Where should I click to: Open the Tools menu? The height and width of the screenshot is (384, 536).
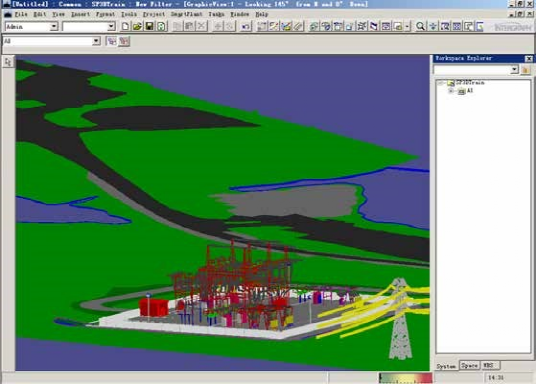tap(129, 14)
